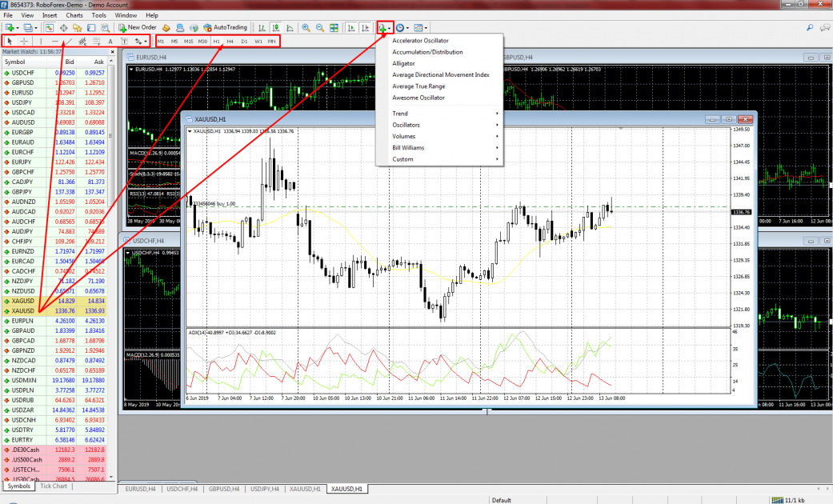Select the horizontal line drawing tool
The width and height of the screenshot is (833, 504).
54,41
